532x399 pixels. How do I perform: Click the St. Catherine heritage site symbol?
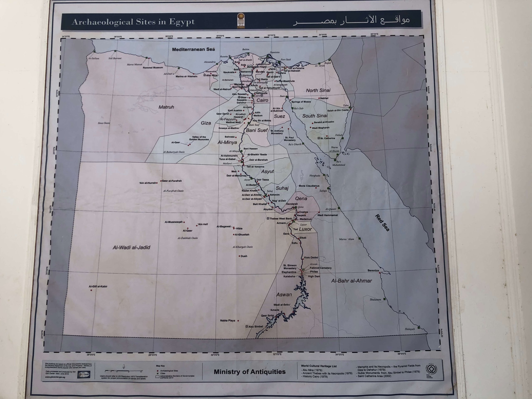point(319,138)
